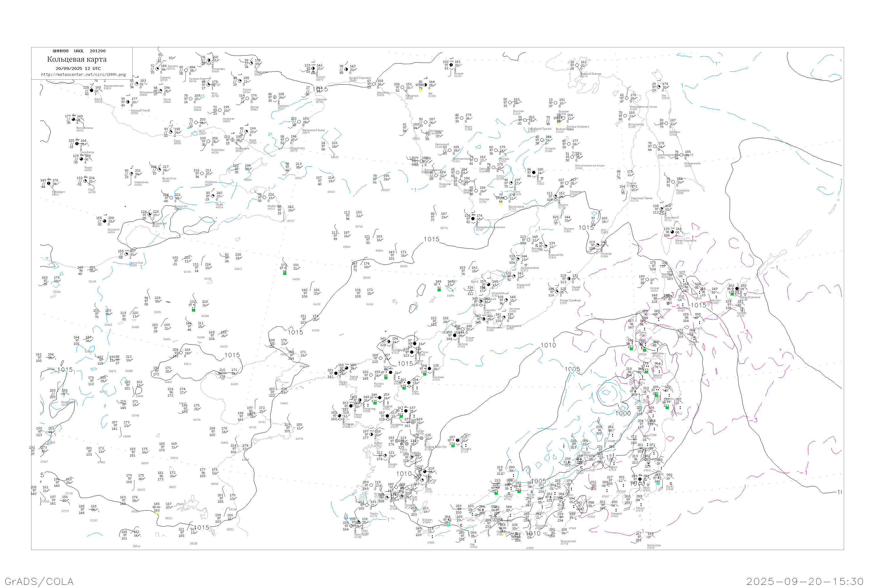Click the Baruunkharaa 44241 station cloud symbol

73,120
